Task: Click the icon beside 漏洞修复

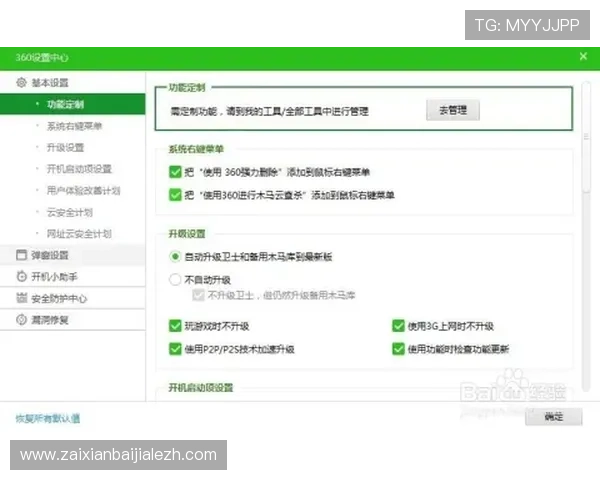Action: (21, 320)
